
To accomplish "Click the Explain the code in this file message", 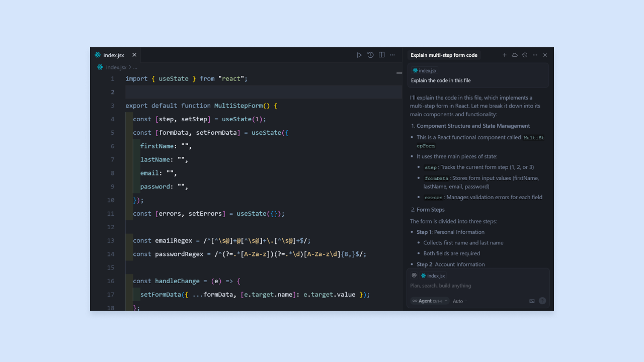I will [441, 80].
